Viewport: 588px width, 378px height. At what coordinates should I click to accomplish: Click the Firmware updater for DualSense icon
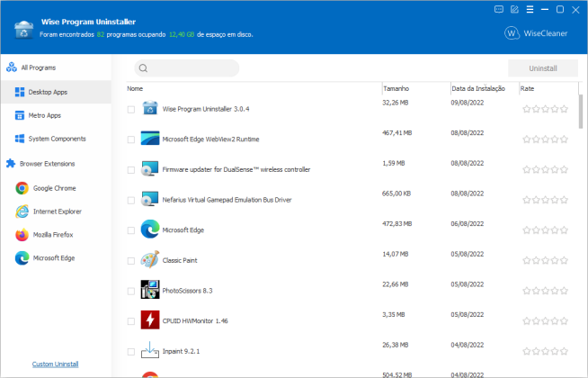pyautogui.click(x=149, y=168)
